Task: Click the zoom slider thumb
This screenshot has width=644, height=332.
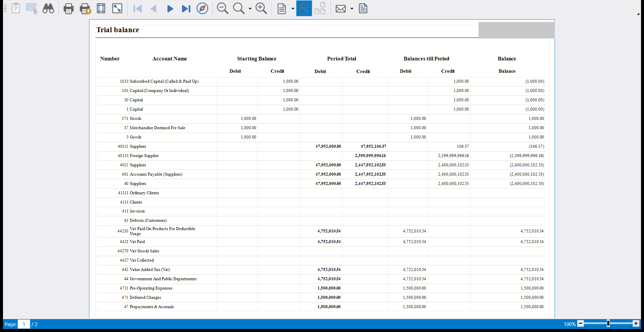Action: coord(608,323)
